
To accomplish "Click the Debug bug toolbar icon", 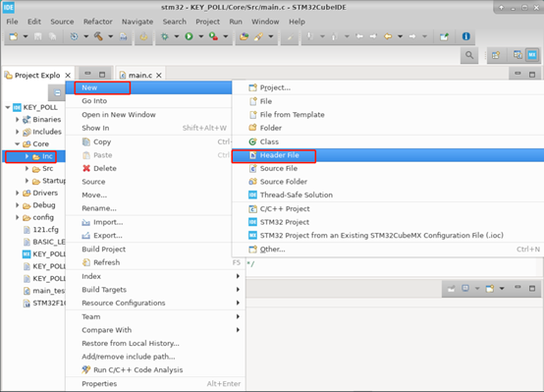I will tap(165, 36).
